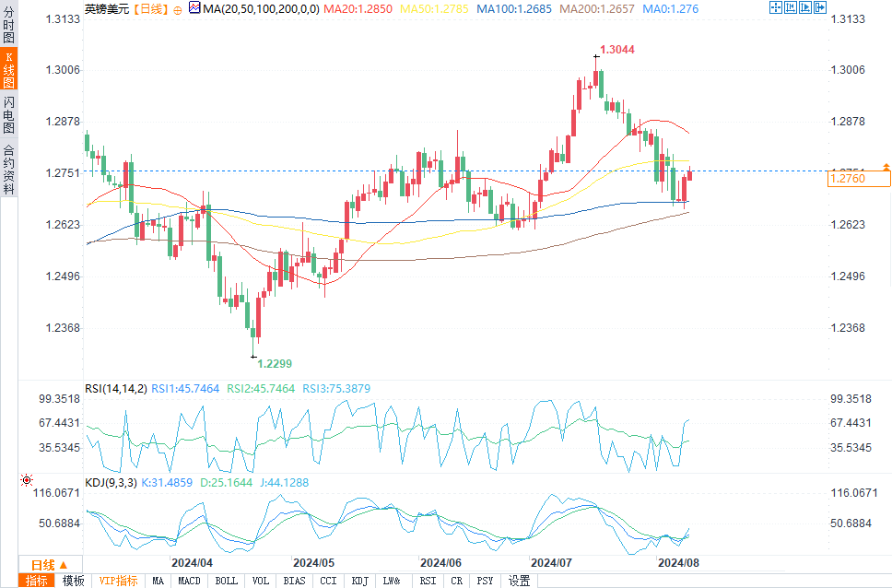Click the MA20:1.2850 value label
The width and height of the screenshot is (892, 588).
(x=358, y=9)
